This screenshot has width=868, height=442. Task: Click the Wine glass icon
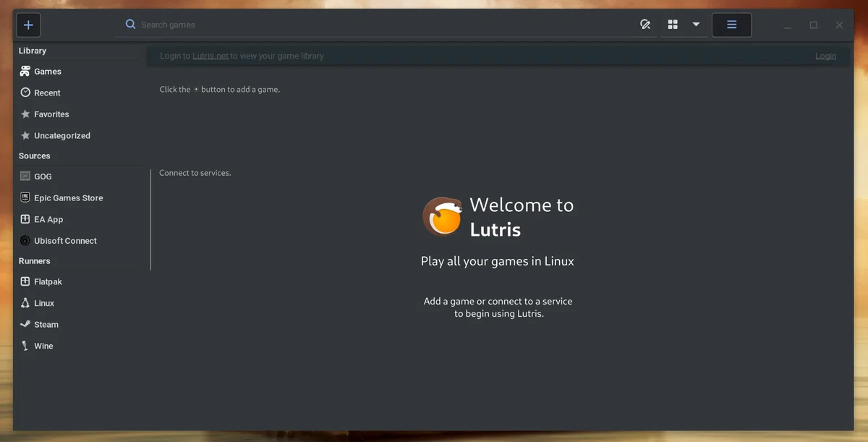[25, 346]
